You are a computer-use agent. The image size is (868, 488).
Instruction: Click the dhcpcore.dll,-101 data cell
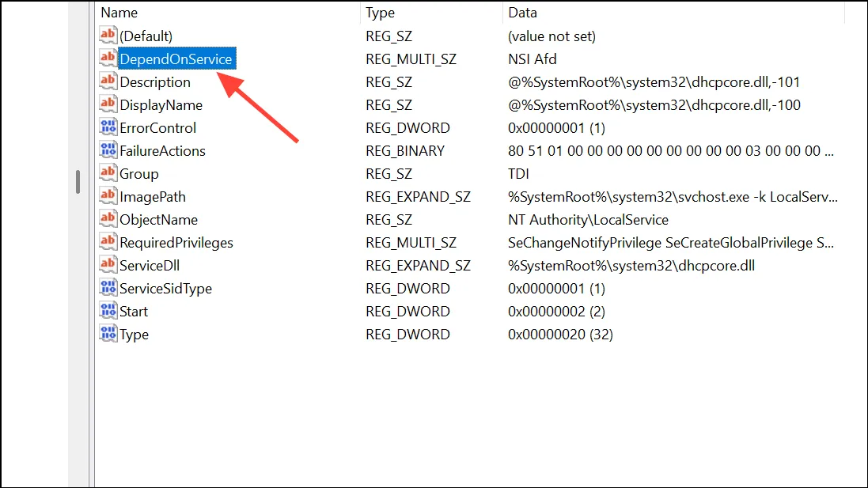pos(654,82)
